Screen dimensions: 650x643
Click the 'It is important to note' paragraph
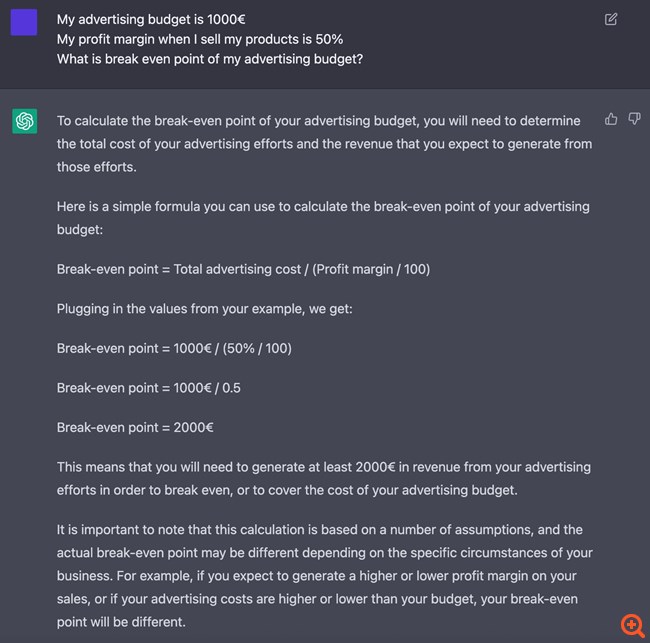pos(325,576)
